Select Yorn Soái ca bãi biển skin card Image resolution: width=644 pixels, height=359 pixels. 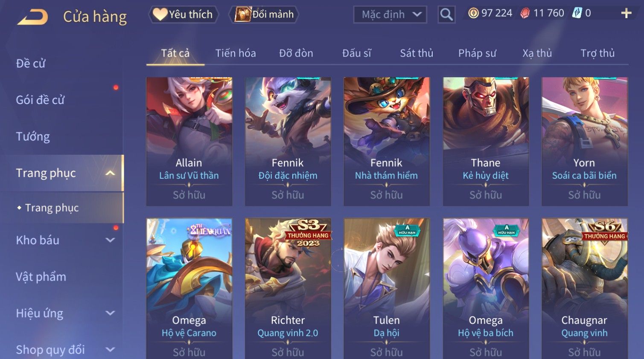[584, 142]
